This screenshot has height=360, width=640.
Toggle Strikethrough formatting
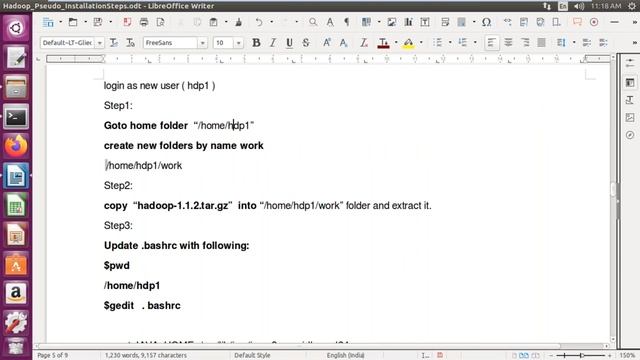tap(306, 42)
